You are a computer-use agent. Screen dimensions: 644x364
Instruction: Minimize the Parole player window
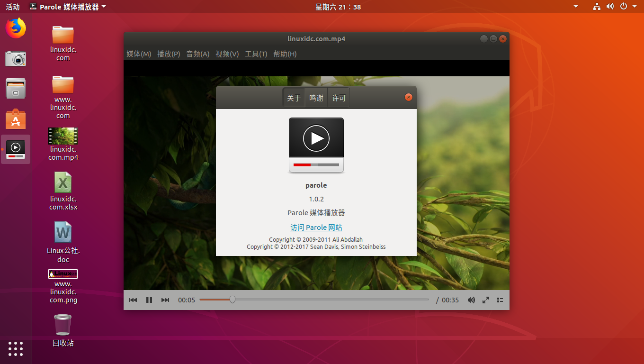(x=483, y=39)
